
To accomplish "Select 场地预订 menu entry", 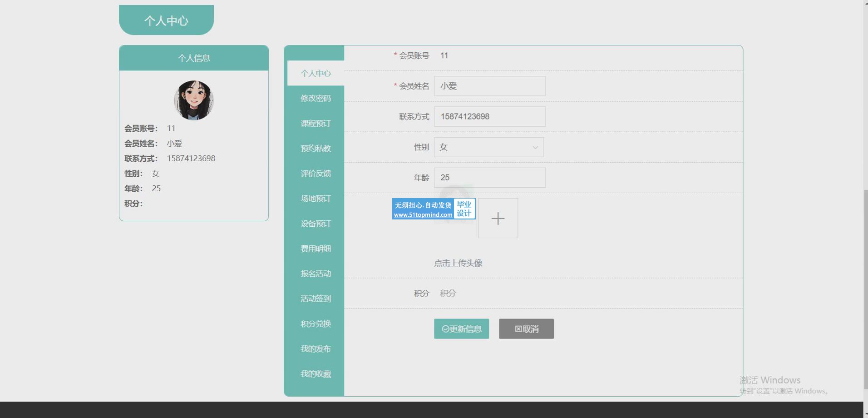I will pos(316,199).
